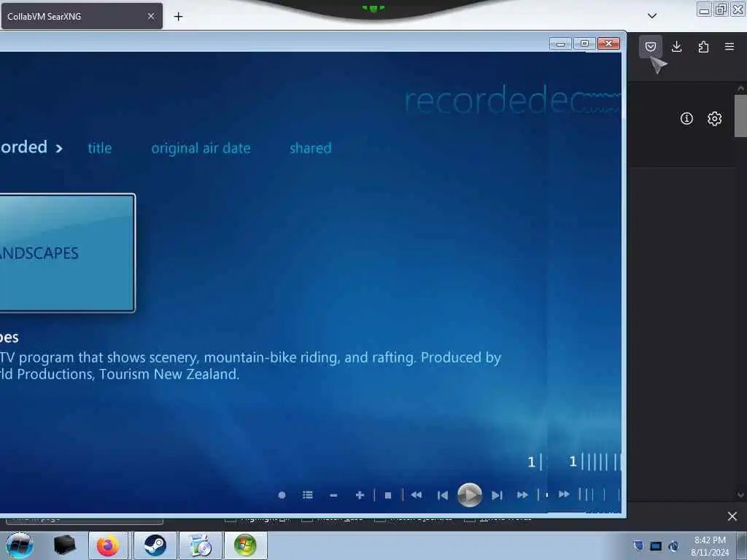Viewport: 747px width, 560px height.
Task: Open settings gear in right panel
Action: 714,118
